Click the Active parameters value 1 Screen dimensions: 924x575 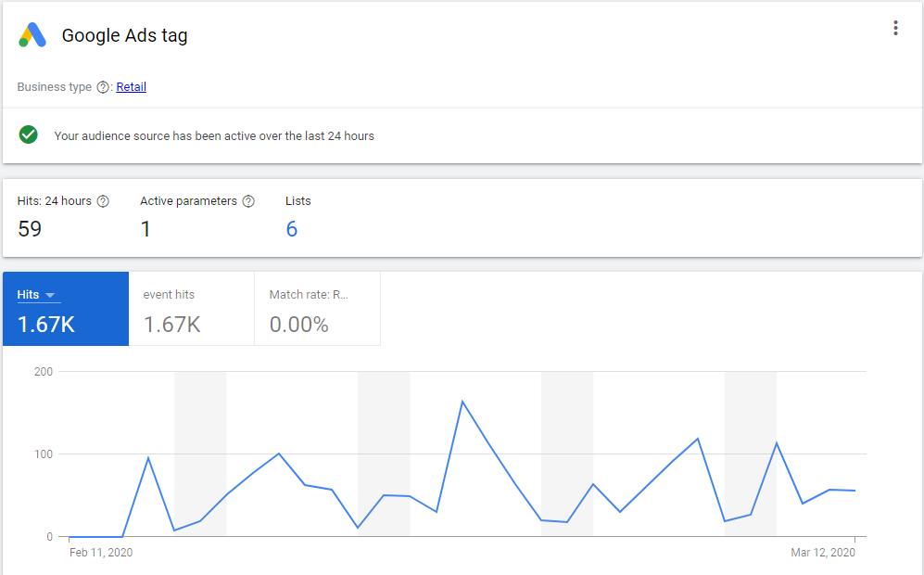(146, 229)
